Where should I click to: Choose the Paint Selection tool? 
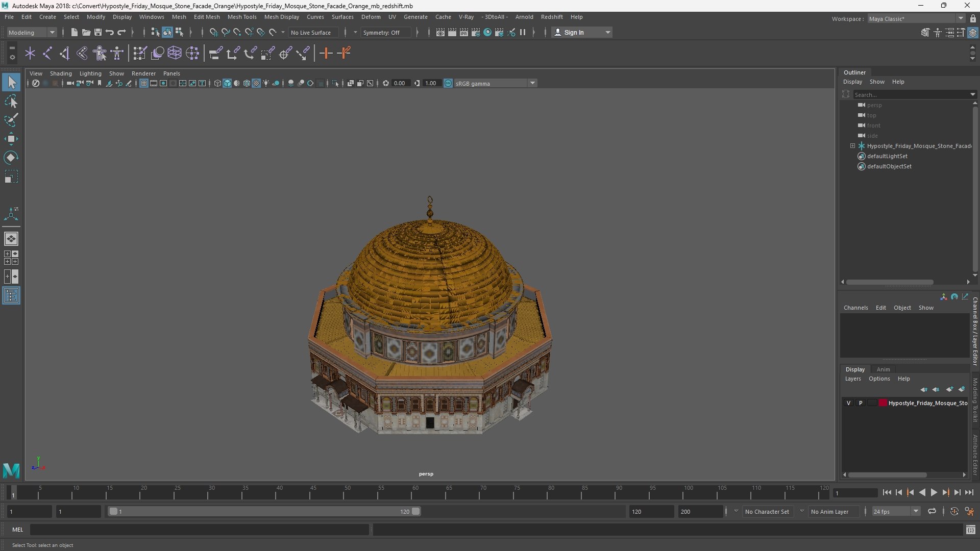[x=11, y=120]
